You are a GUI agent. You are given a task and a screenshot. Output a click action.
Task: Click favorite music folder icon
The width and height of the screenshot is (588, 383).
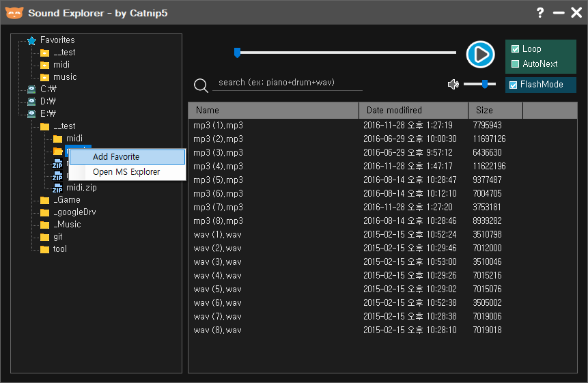click(x=44, y=78)
